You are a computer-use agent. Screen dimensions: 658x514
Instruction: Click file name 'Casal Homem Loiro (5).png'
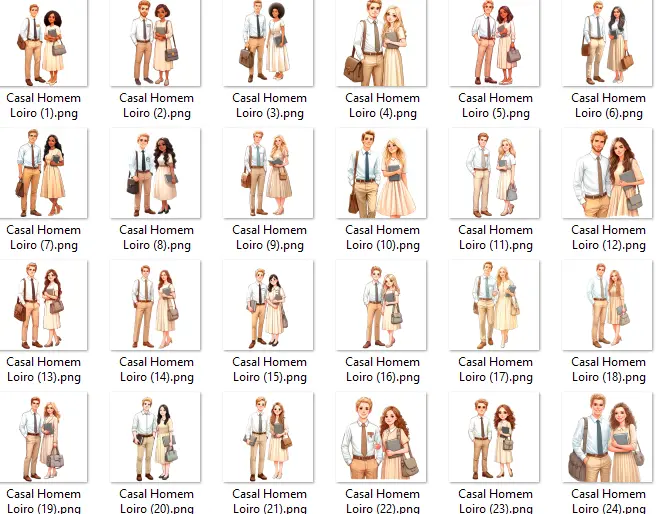click(x=495, y=105)
